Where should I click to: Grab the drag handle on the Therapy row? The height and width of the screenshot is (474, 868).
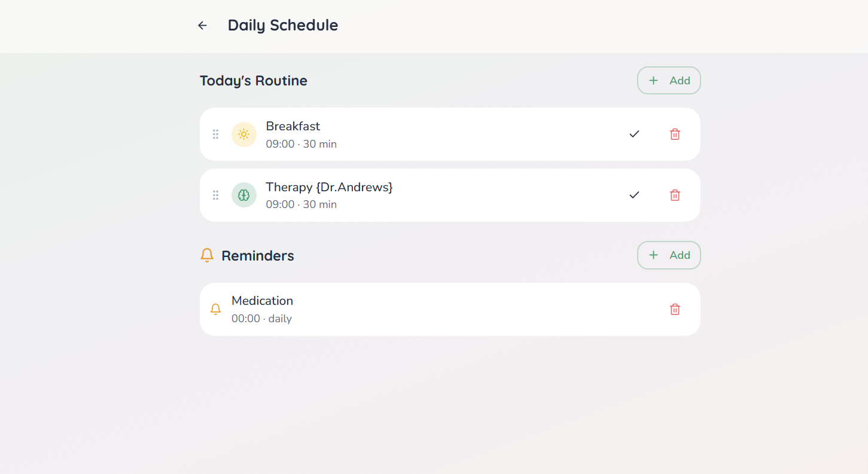coord(216,195)
